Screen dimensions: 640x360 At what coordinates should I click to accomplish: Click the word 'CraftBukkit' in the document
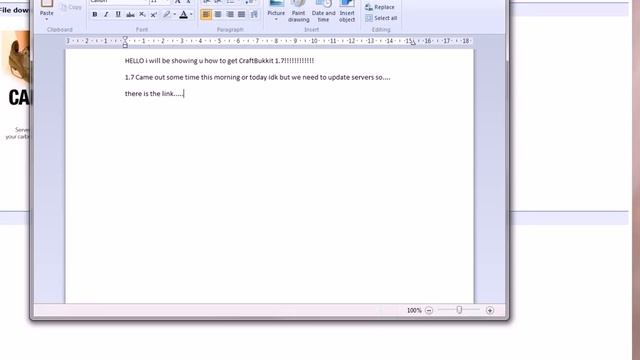pos(256,61)
